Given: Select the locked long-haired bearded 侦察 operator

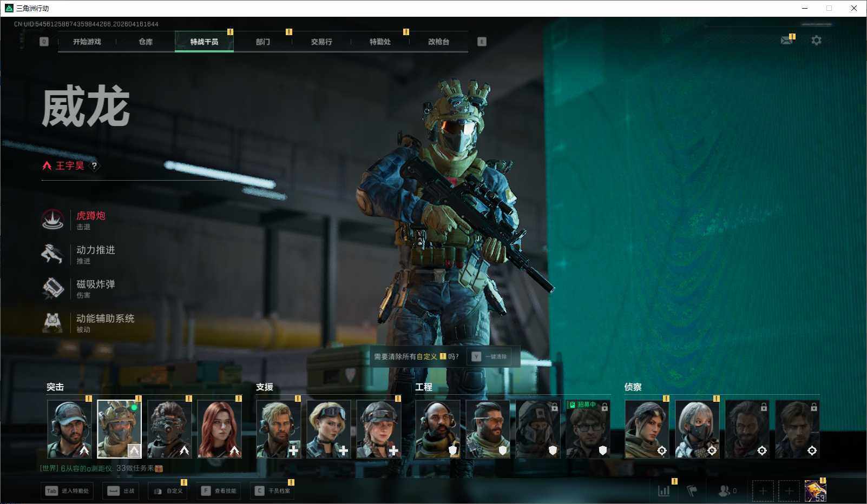Looking at the screenshot, I should (747, 429).
